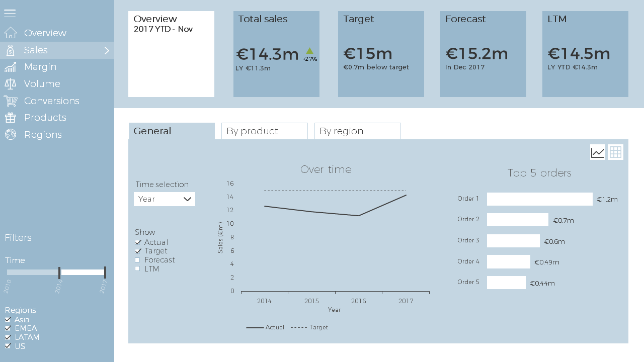Image resolution: width=644 pixels, height=362 pixels.
Task: Select the Regions globe icon
Action: 10,134
